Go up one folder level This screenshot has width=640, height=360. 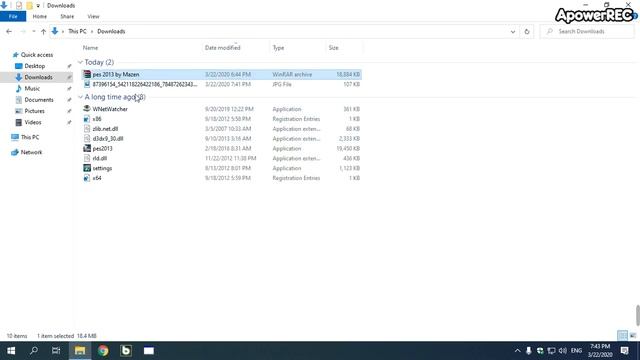pos(43,31)
